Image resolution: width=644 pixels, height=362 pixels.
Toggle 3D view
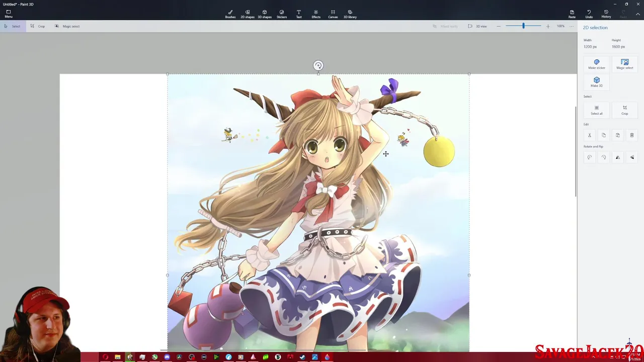pos(477,26)
